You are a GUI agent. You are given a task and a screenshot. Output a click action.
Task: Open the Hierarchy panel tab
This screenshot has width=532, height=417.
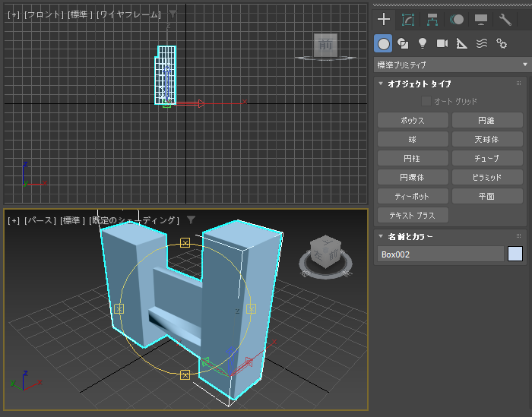[432, 20]
